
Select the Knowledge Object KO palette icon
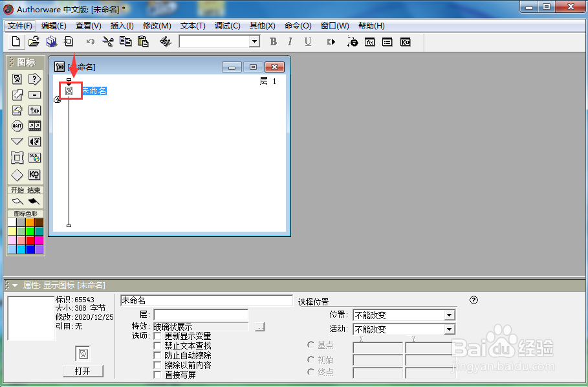coord(34,175)
